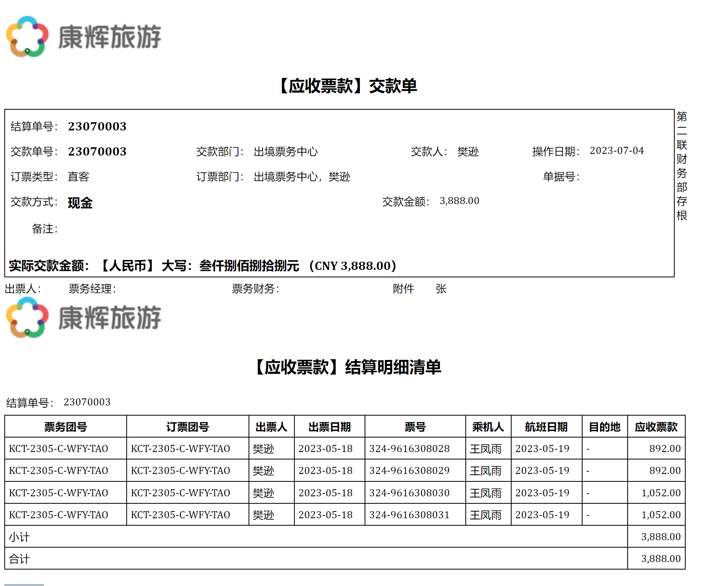The image size is (728, 586).
Task: Select ticket number 324-9616308028
Action: pyautogui.click(x=409, y=449)
